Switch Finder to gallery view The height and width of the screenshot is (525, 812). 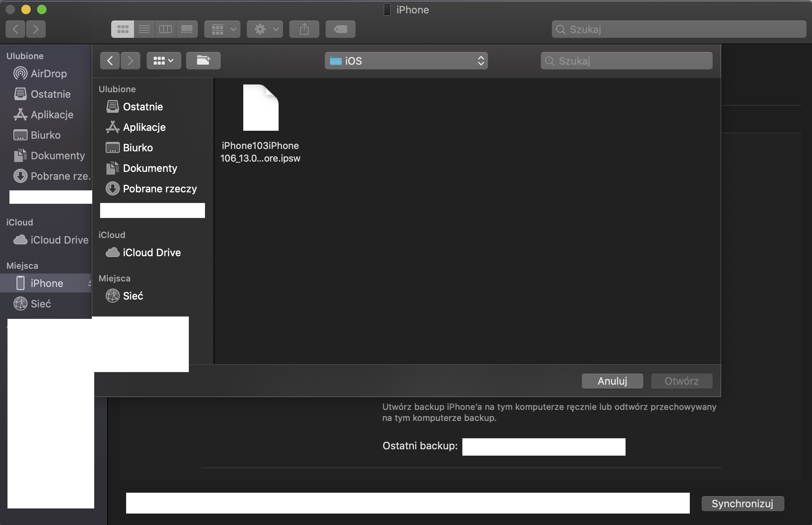(187, 29)
